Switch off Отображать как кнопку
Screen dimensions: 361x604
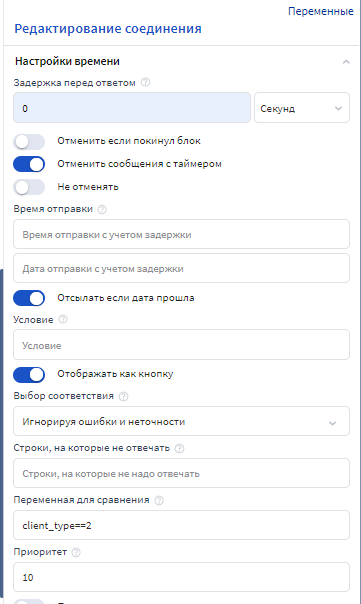tap(29, 374)
